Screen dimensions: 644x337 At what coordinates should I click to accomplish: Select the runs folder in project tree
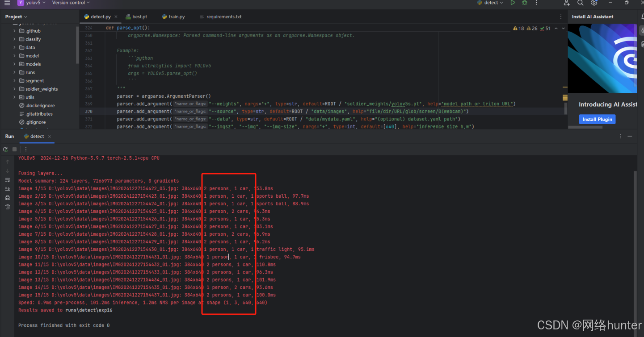(30, 72)
